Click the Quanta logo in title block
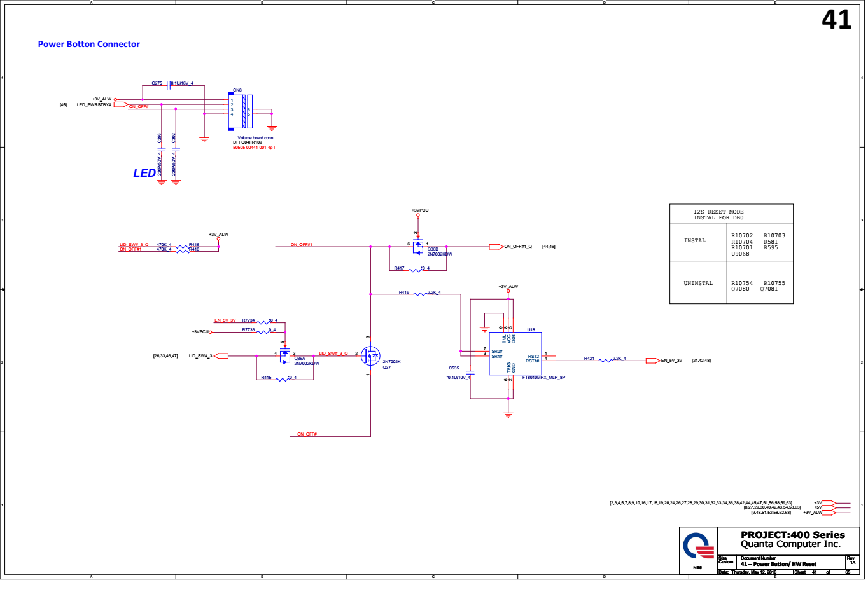The image size is (868, 613). click(x=698, y=546)
